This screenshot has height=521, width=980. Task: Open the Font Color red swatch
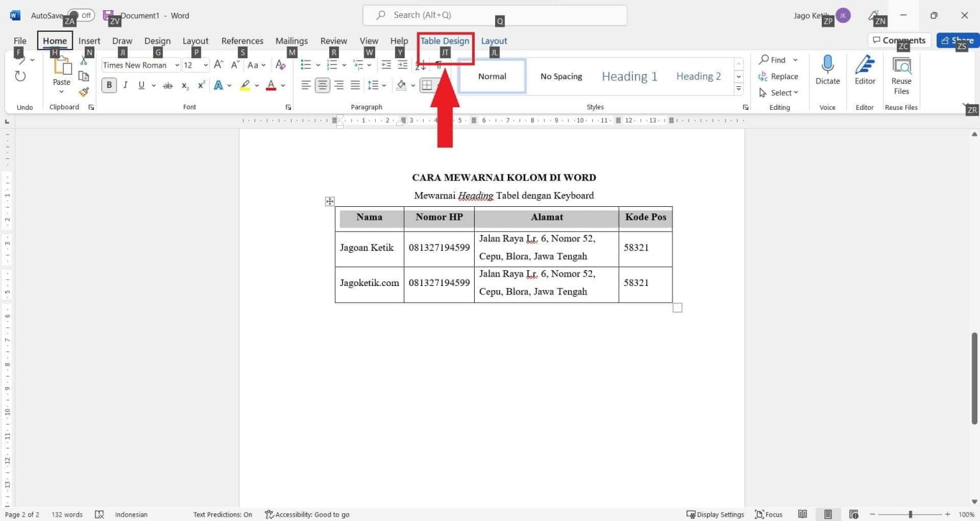coord(271,85)
